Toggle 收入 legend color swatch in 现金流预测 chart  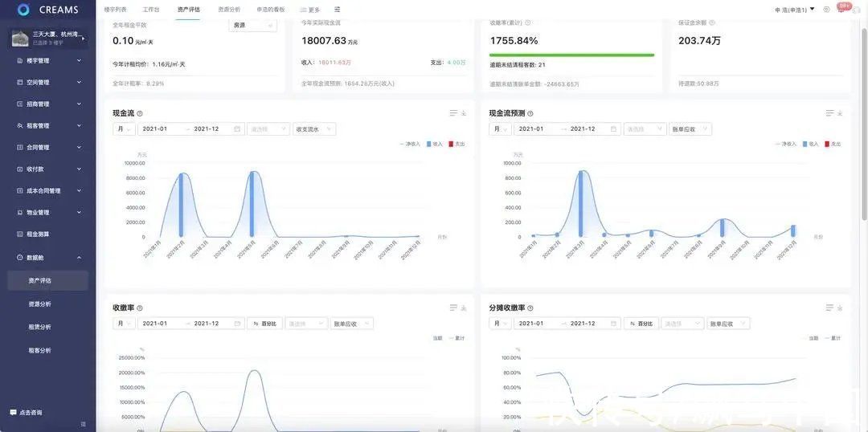pos(805,144)
